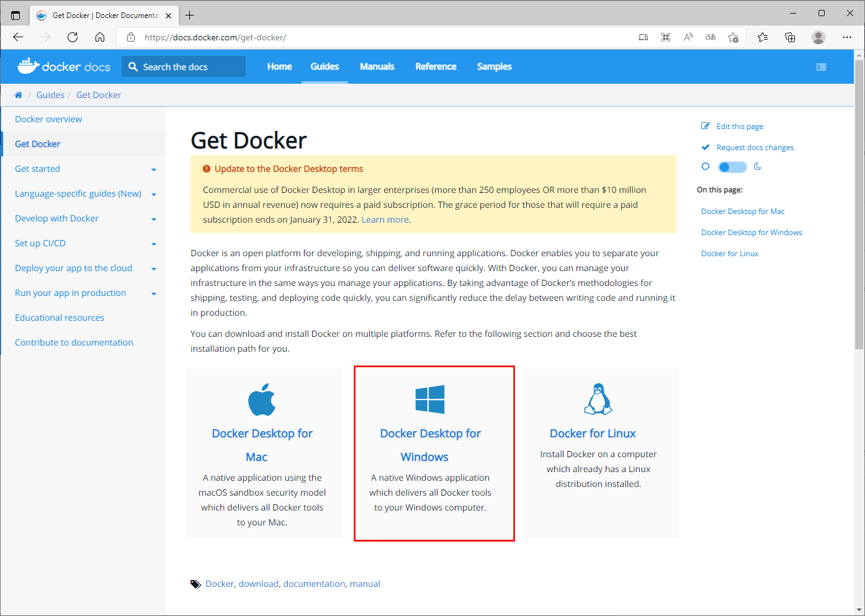This screenshot has height=616, width=865.
Task: Click the home breadcrumb icon
Action: [19, 95]
